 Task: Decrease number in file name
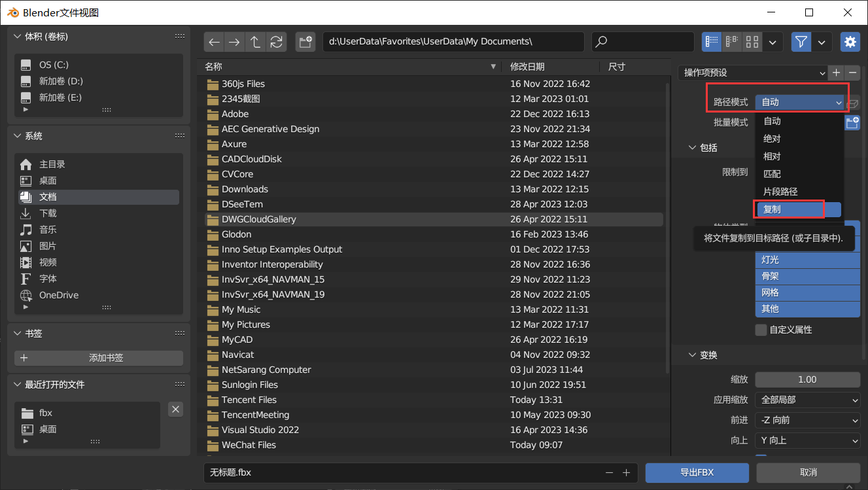pyautogui.click(x=610, y=472)
